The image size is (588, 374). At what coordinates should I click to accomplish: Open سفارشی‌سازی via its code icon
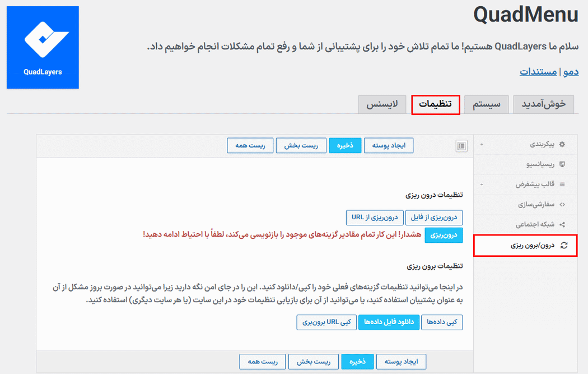point(562,204)
